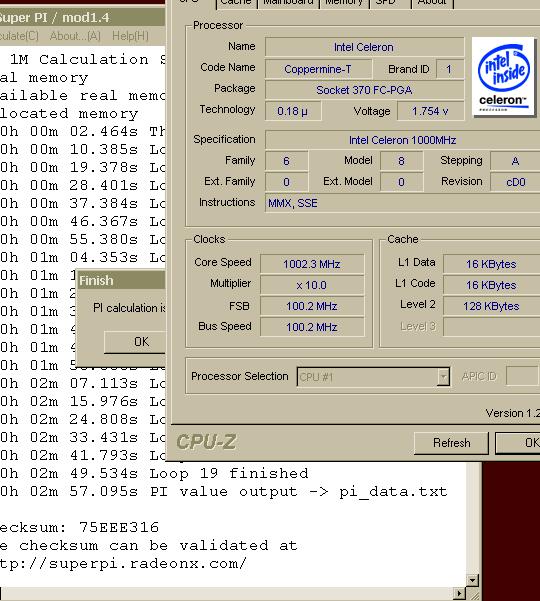This screenshot has height=601, width=540.
Task: Click the Stepping value A
Action: click(515, 161)
